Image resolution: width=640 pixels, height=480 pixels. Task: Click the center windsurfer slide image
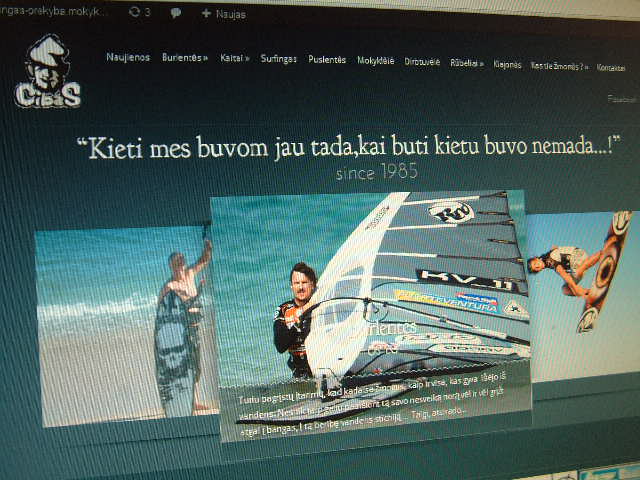370,290
